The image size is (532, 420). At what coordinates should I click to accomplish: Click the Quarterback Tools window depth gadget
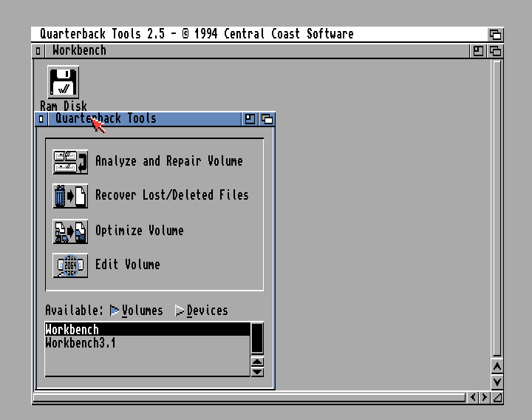[267, 119]
